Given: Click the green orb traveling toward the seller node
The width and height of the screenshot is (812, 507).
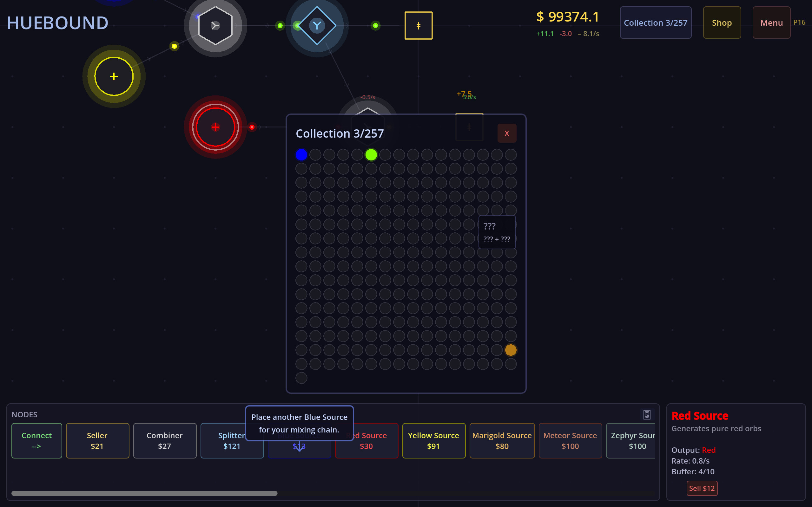Looking at the screenshot, I should pyautogui.click(x=375, y=25).
